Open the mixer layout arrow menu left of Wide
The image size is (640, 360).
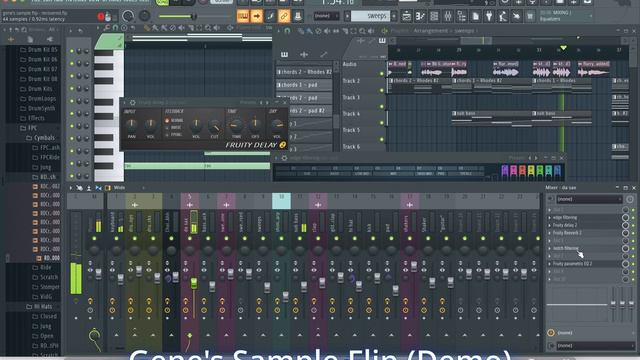[71, 188]
